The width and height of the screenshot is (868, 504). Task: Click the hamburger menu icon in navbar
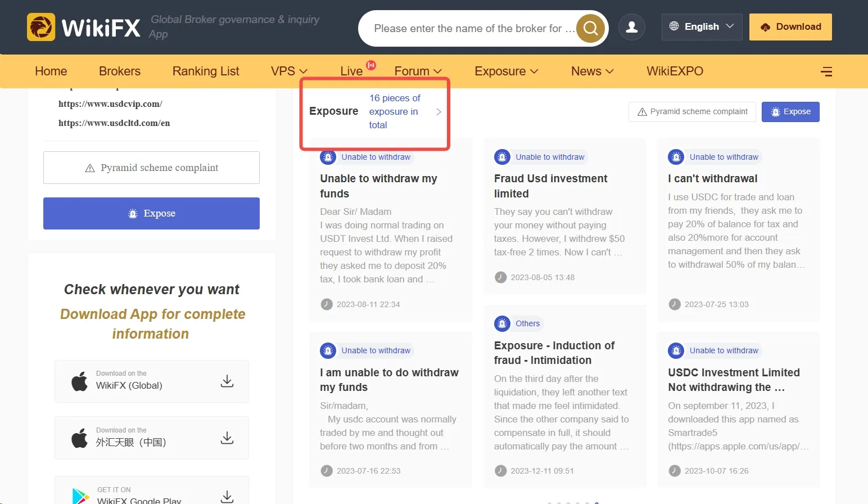coord(826,71)
